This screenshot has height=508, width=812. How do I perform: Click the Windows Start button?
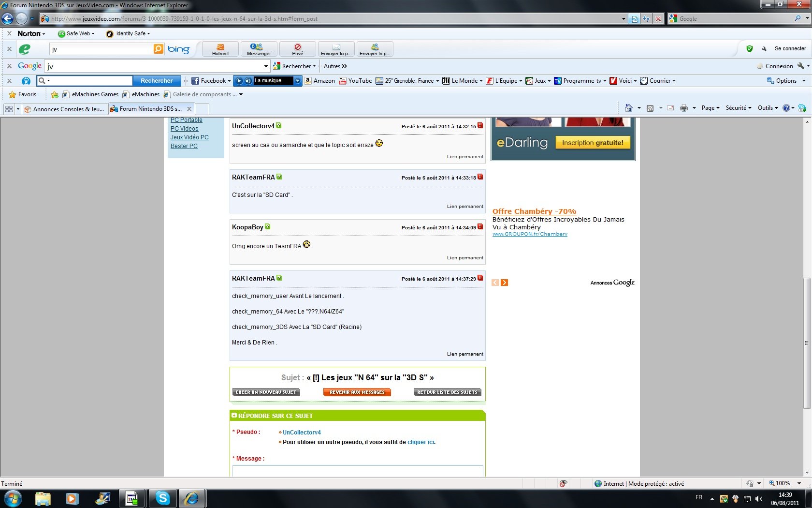click(x=13, y=498)
